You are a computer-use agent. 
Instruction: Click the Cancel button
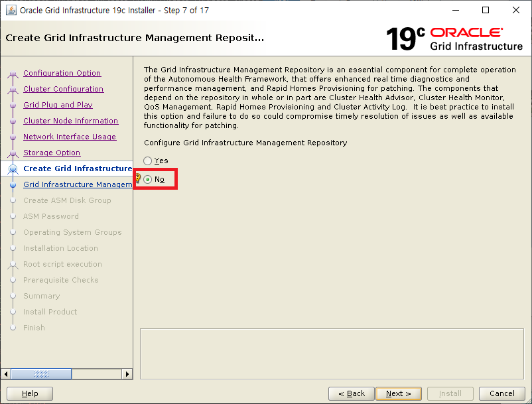(x=501, y=393)
